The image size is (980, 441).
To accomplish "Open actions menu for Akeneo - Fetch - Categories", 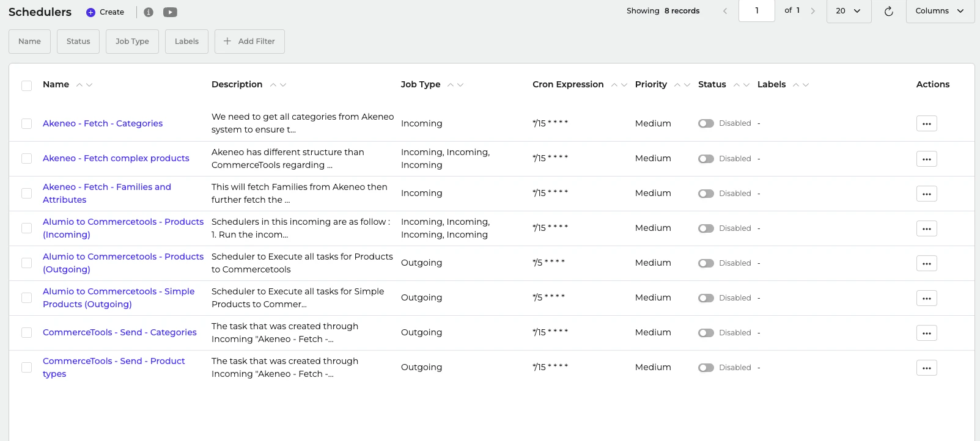I will point(926,123).
